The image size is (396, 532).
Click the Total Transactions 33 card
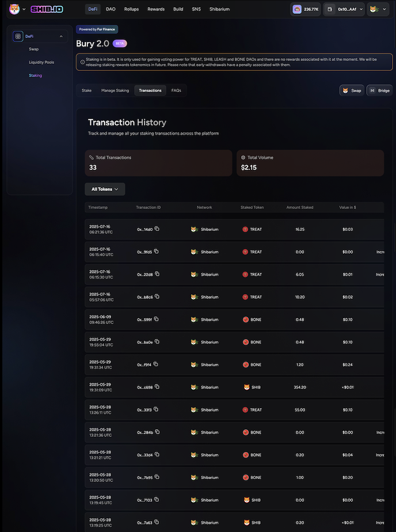pyautogui.click(x=158, y=163)
